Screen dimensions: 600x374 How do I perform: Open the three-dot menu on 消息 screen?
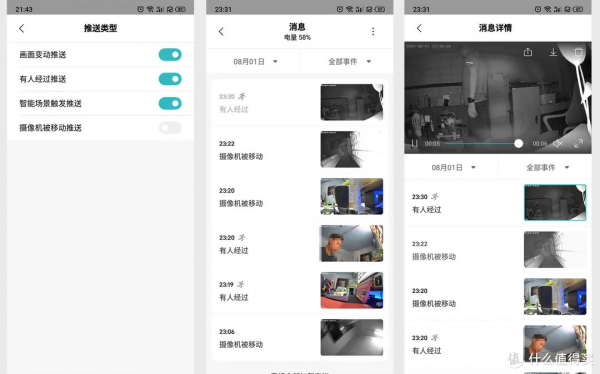point(373,31)
